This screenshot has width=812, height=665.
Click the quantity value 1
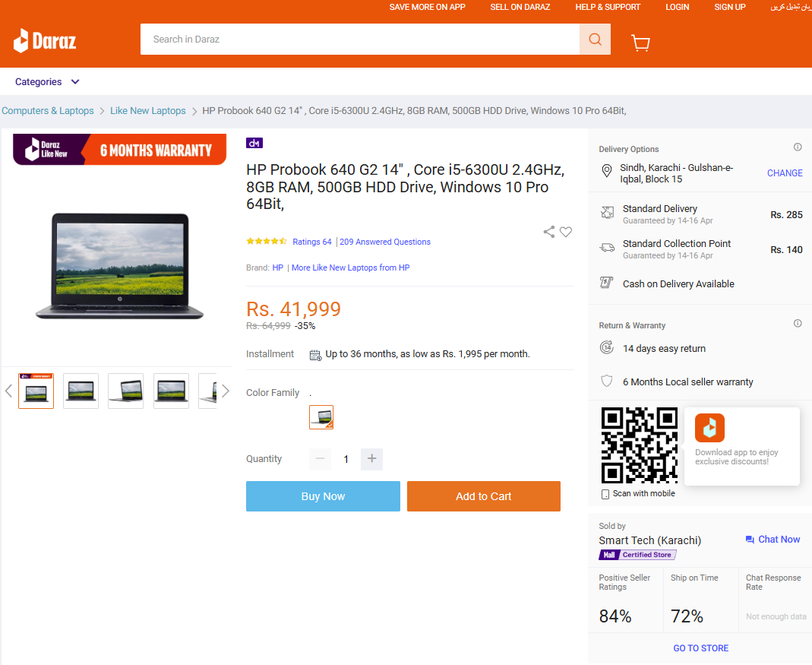coord(346,459)
